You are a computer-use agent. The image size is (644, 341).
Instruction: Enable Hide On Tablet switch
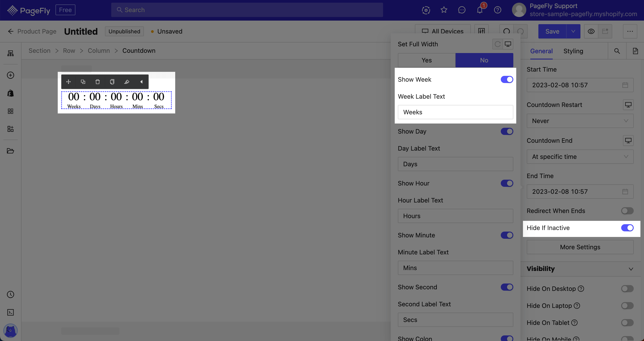click(x=627, y=323)
